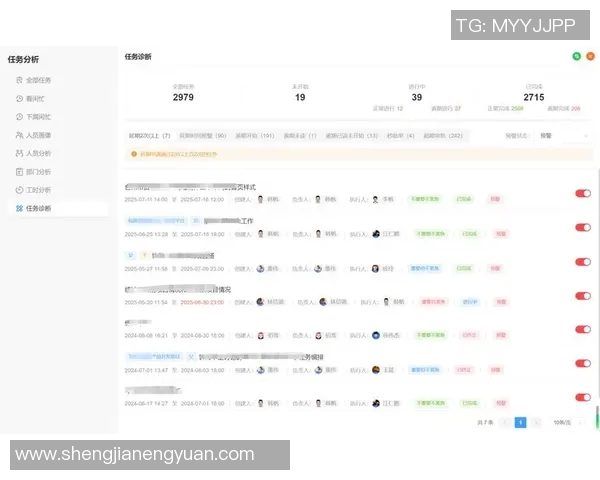The height and width of the screenshot is (480, 600).
Task: Click owner avatar in the 2024-07-01 13:47 task
Action: point(318,370)
